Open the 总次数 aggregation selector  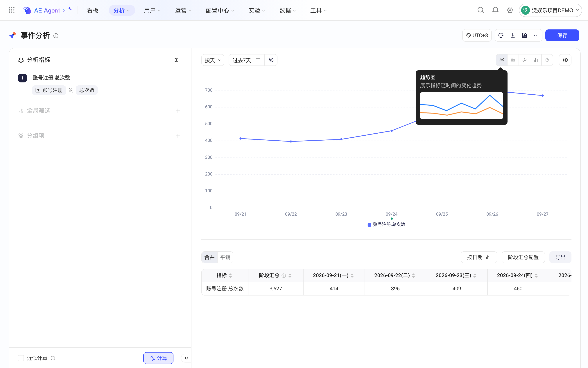87,90
